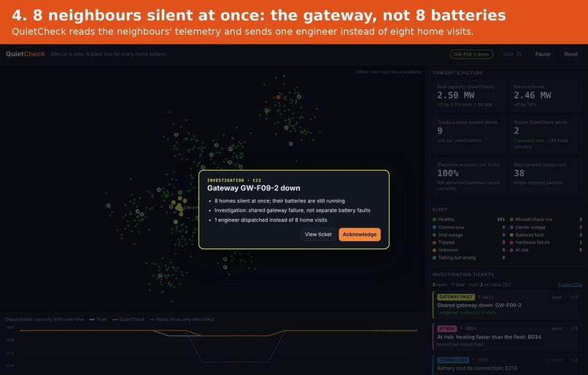
Task: Click the AT RISK ticket badge
Action: (447, 328)
